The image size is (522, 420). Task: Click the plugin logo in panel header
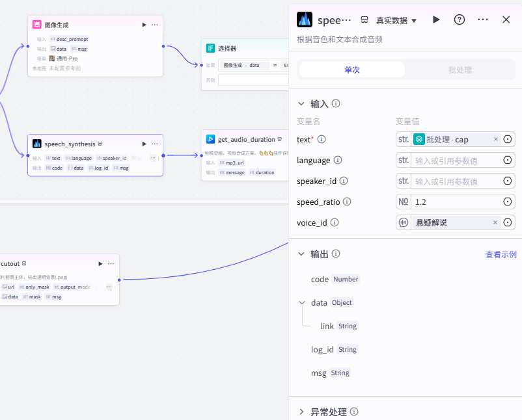(x=305, y=20)
